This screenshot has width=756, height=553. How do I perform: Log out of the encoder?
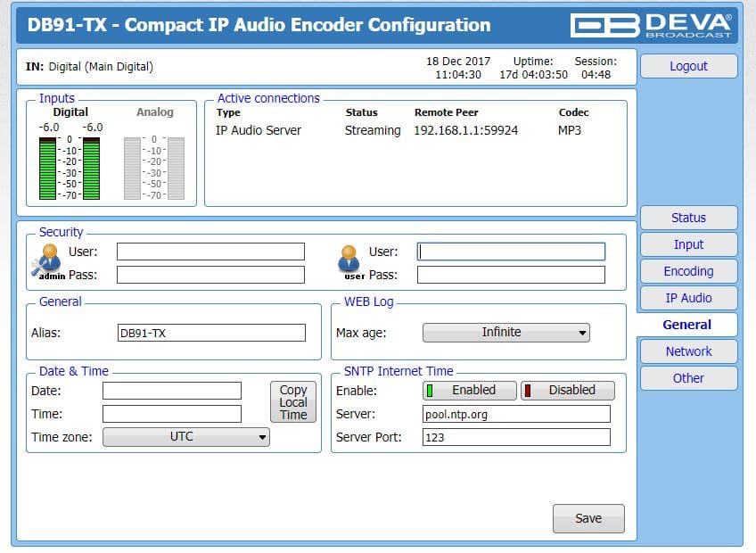click(x=688, y=66)
